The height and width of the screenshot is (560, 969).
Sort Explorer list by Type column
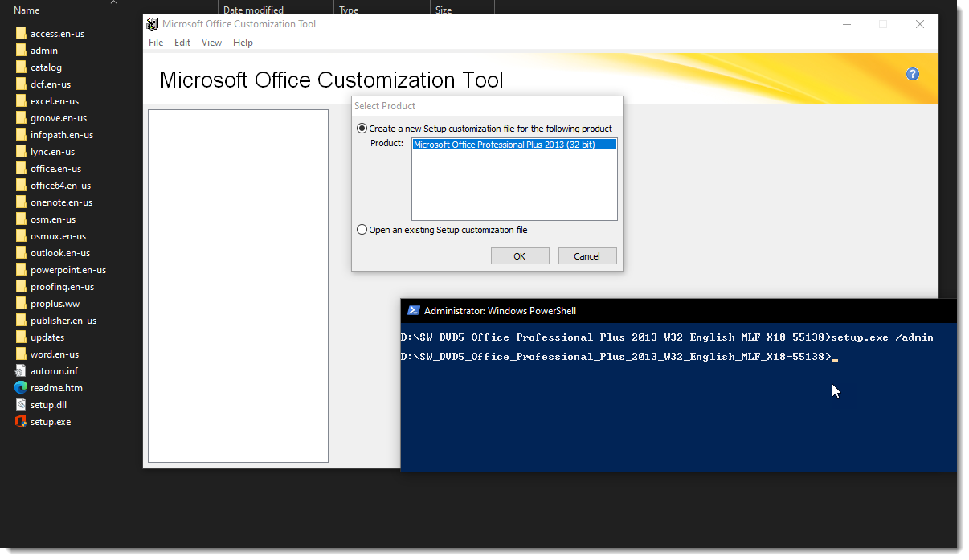(349, 10)
